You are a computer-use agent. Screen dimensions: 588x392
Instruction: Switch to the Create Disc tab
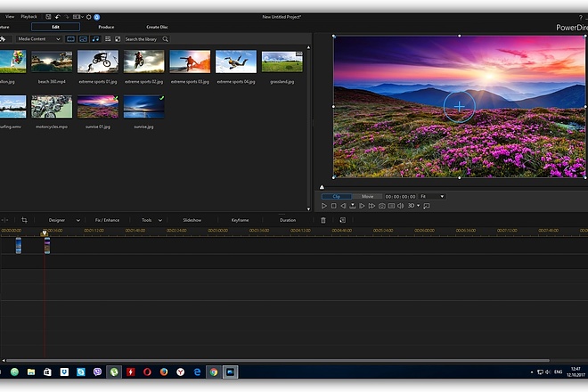click(x=157, y=27)
